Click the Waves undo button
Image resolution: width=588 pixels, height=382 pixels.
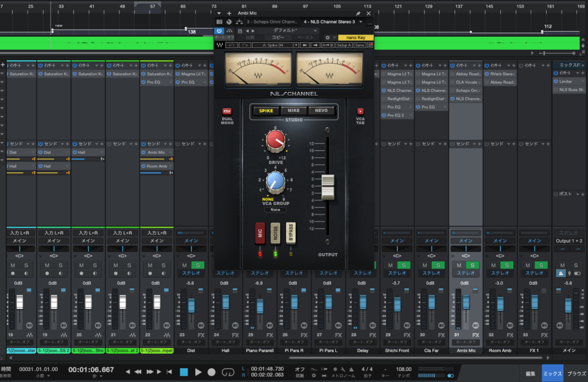232,45
